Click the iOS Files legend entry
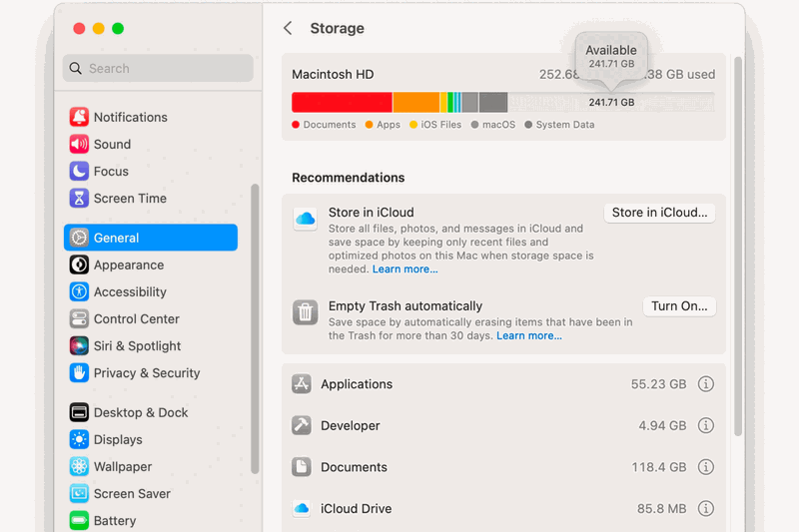This screenshot has height=532, width=799. 435,125
